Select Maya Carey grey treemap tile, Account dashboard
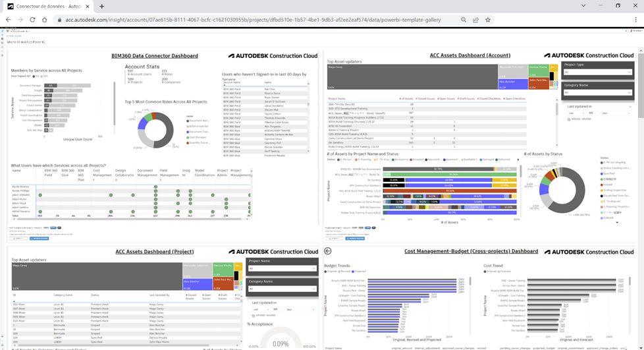 412,77
